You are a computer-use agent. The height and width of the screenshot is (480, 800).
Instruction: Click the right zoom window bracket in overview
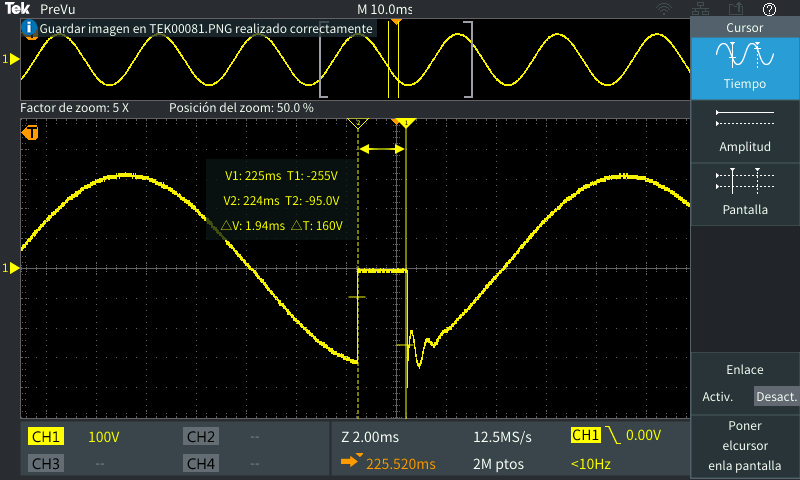(468, 59)
